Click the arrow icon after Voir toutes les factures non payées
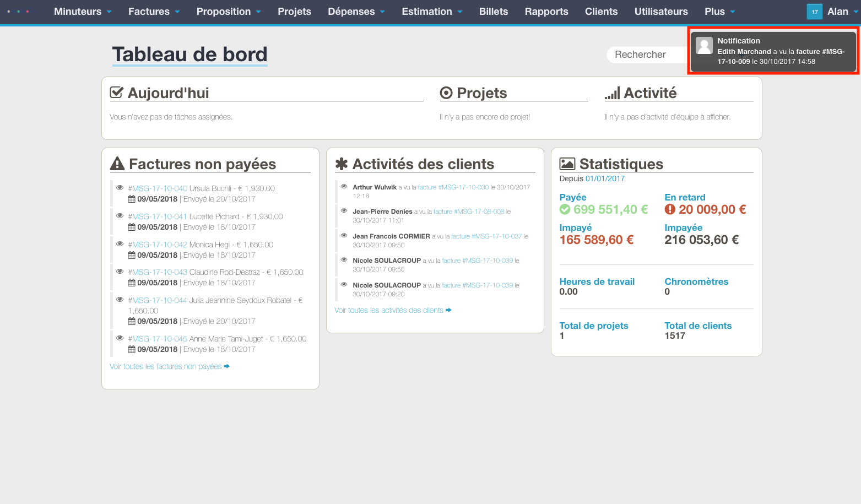Screen dimensions: 861x504 click(227, 366)
